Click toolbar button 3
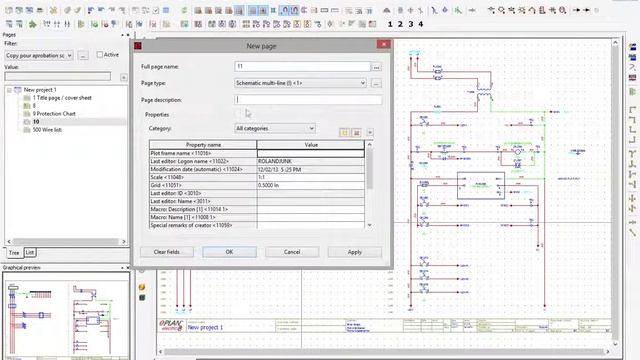This screenshot has width=640, height=360. click(x=410, y=24)
